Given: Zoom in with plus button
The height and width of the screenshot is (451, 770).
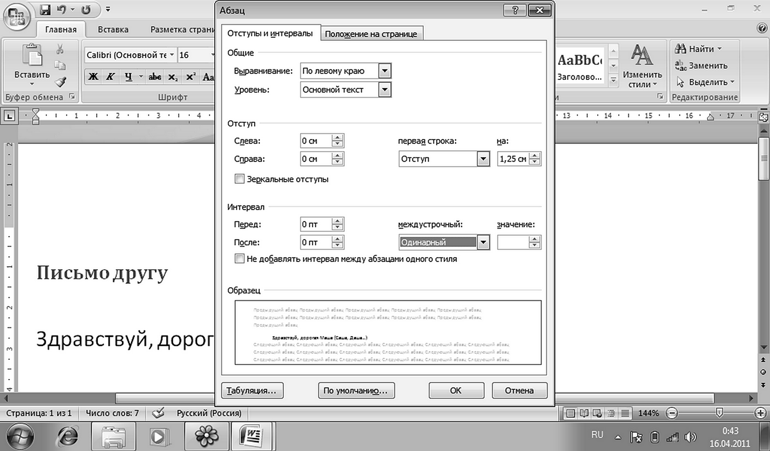Looking at the screenshot, I should click(x=762, y=413).
